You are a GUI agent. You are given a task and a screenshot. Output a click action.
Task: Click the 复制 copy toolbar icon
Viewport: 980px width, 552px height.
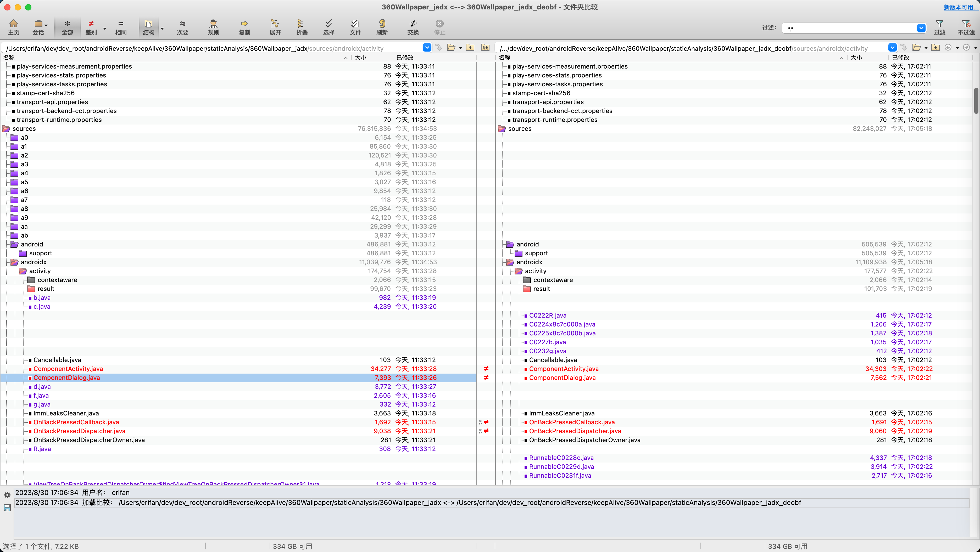[244, 27]
